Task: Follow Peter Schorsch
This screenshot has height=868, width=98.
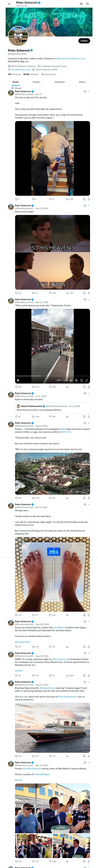Action: coord(84,41)
